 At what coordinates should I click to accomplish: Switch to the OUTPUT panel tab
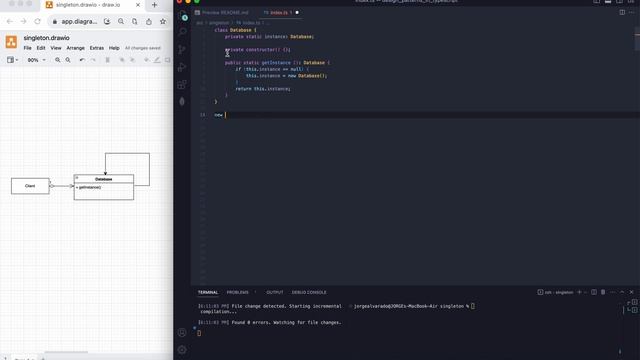pyautogui.click(x=275, y=292)
